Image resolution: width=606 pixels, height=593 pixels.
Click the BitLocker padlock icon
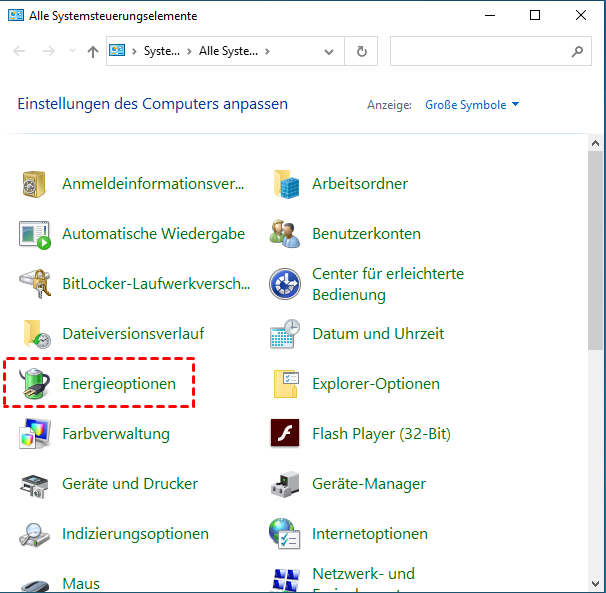pos(35,284)
